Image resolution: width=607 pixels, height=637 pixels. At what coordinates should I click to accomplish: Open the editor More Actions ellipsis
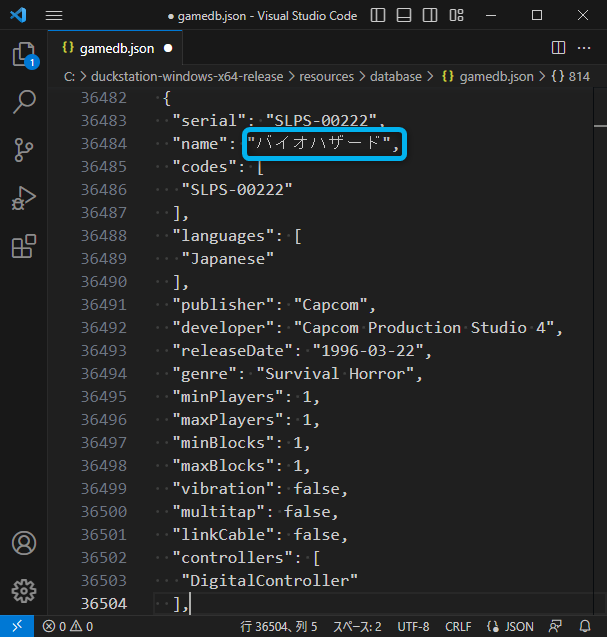click(584, 48)
